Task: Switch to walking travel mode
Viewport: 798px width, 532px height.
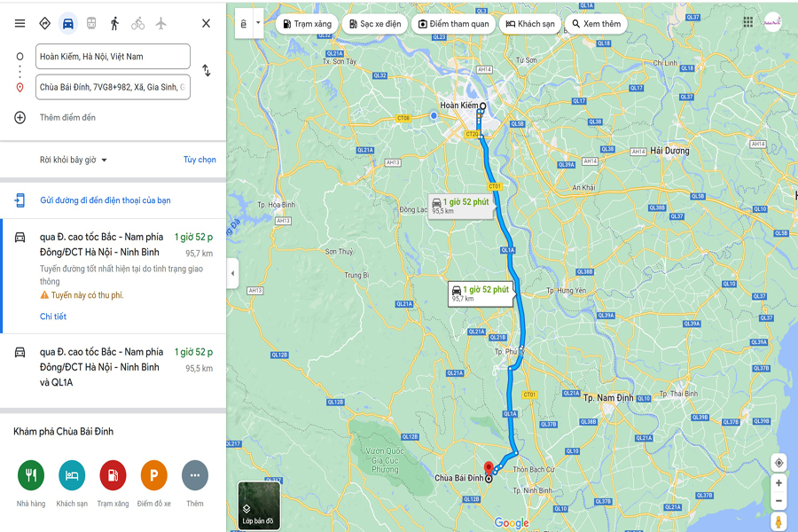Action: click(114, 23)
